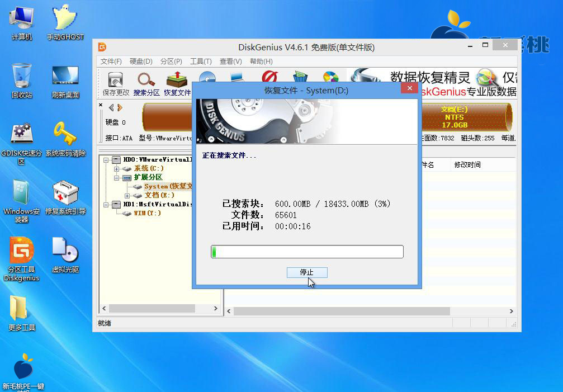Select the 分区工具 Diskgenius desktop icon

[x=22, y=259]
